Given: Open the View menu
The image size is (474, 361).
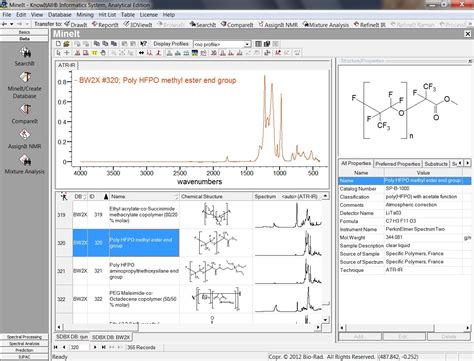Looking at the screenshot, I should [x=37, y=15].
